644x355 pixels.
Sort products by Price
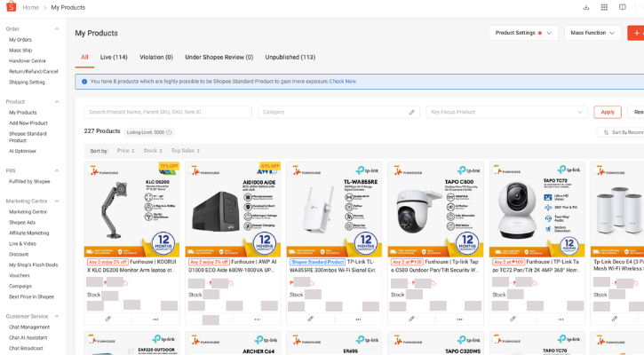[125, 151]
